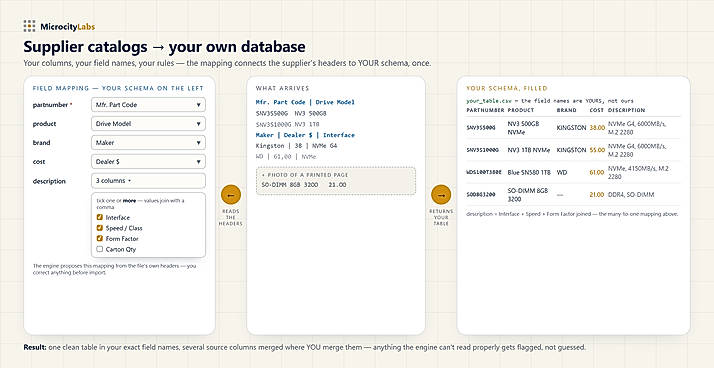The width and height of the screenshot is (714, 368).
Task: Open the brand 'Maker' dropdown
Action: point(148,143)
